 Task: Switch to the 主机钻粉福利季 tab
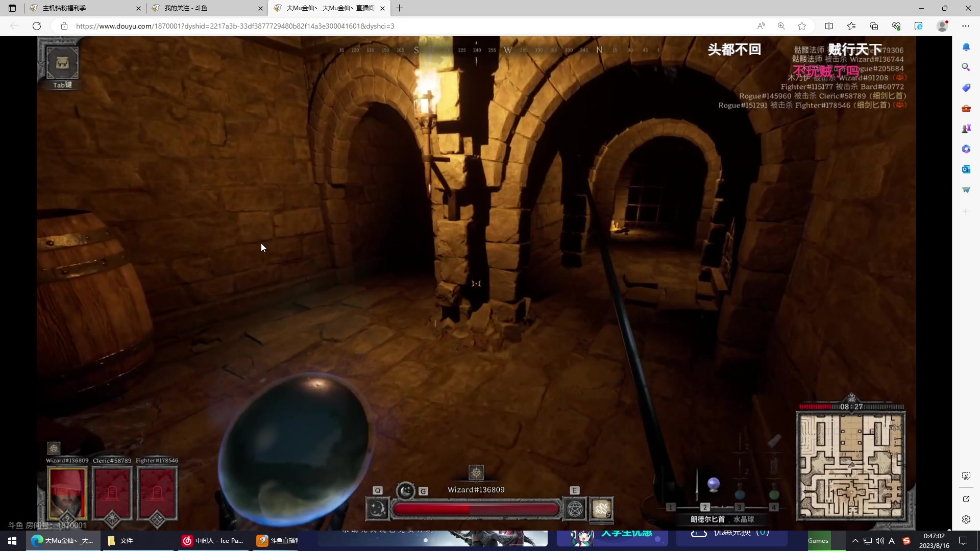85,8
